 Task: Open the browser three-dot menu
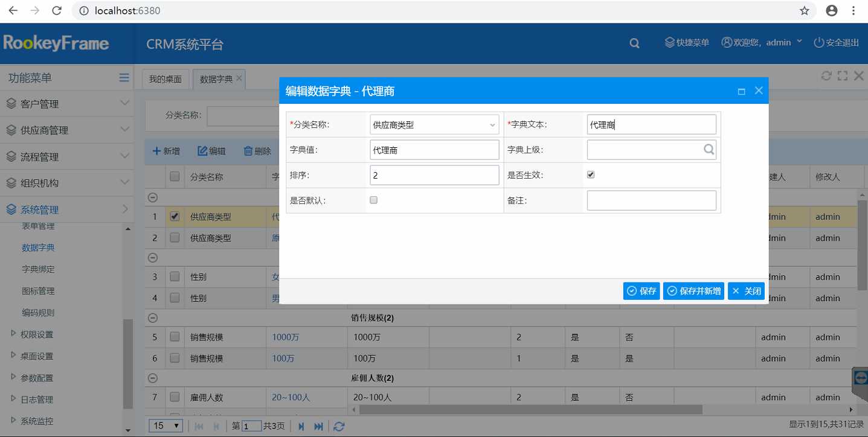854,10
